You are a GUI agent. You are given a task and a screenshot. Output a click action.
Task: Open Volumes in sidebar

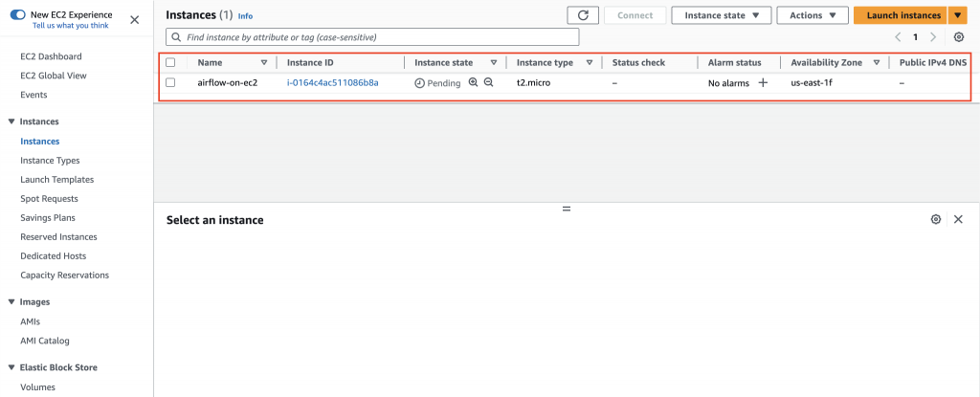(37, 387)
